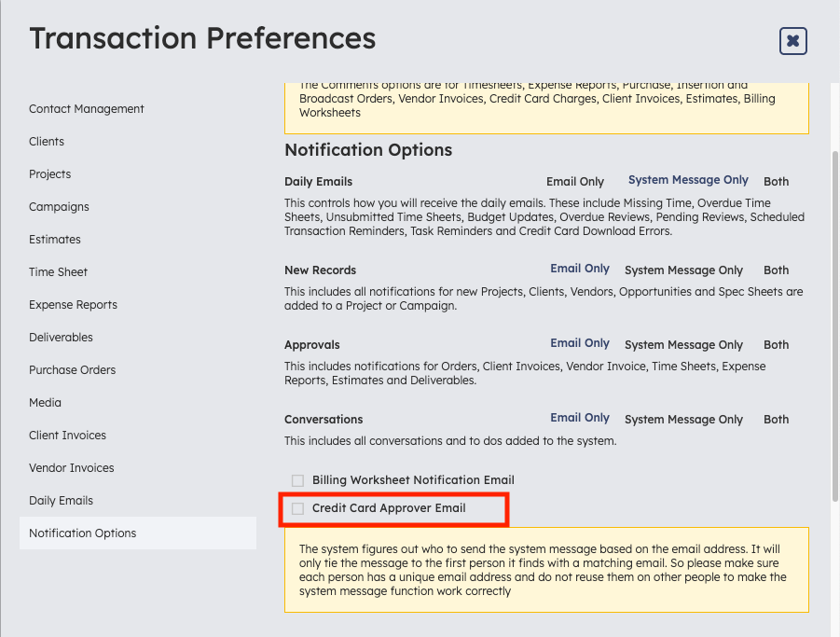Open the Expense Reports section
This screenshot has height=637, width=840.
[73, 305]
